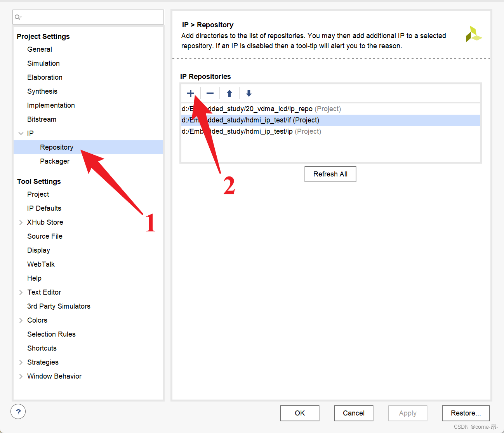Open Simulation settings
Screen dimensions: 504x433
(x=43, y=63)
